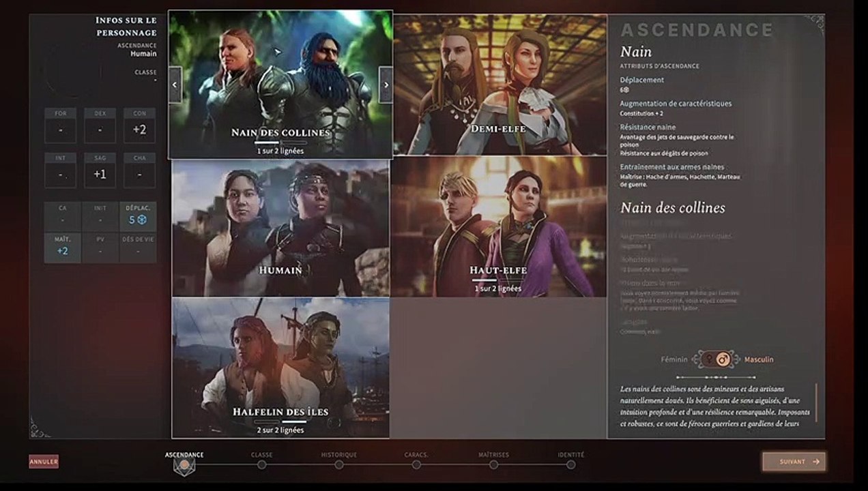Jump to the Historique step dot
The height and width of the screenshot is (491, 868).
pos(338,465)
